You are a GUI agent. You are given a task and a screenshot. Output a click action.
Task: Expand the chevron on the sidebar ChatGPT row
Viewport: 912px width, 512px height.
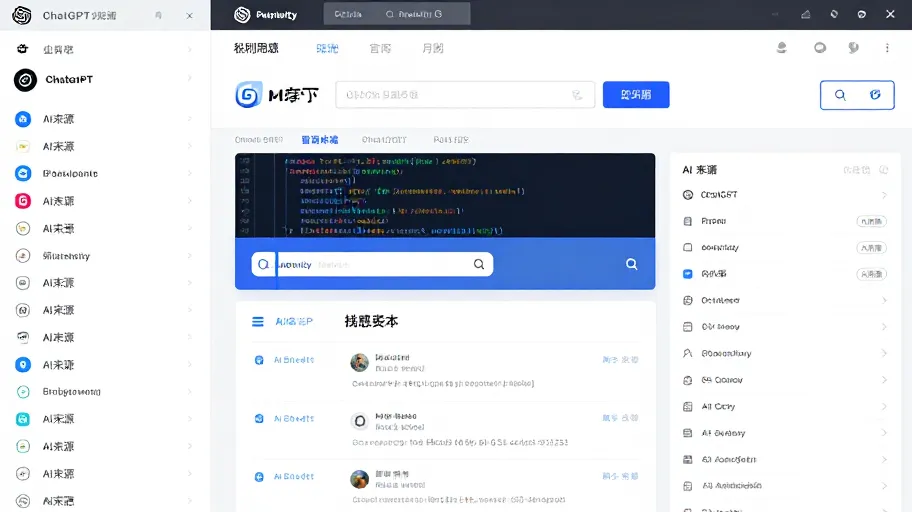click(190, 77)
